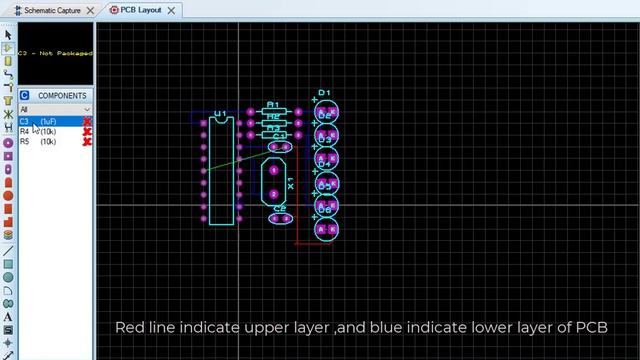Image resolution: width=640 pixels, height=360 pixels.
Task: Choose Edge Connector Pad tool
Action: pyautogui.click(x=8, y=182)
